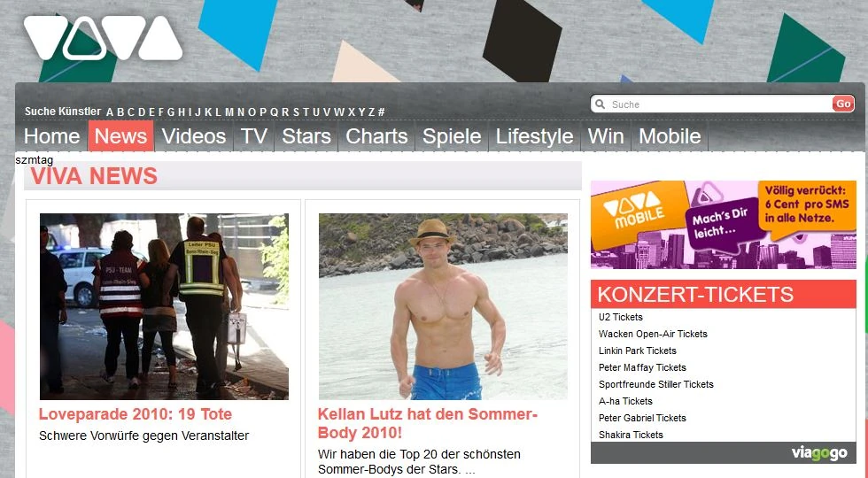This screenshot has width=868, height=478.
Task: Click the Loveparade news photo thumbnail
Action: tap(164, 306)
